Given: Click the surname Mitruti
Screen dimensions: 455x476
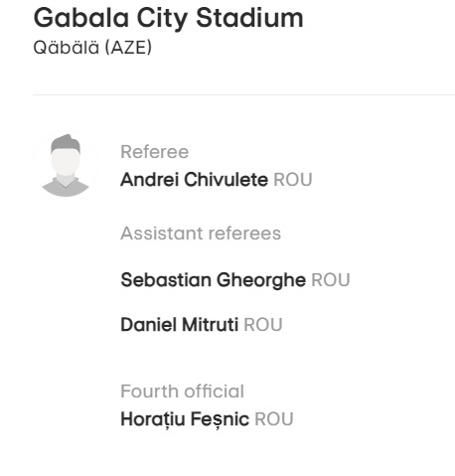Looking at the screenshot, I should [211, 325].
